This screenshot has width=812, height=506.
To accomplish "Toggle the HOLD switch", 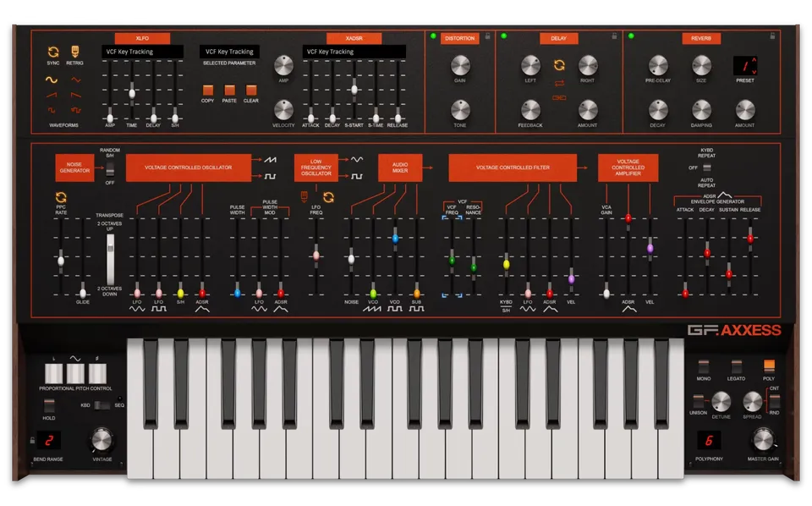I will pyautogui.click(x=49, y=405).
